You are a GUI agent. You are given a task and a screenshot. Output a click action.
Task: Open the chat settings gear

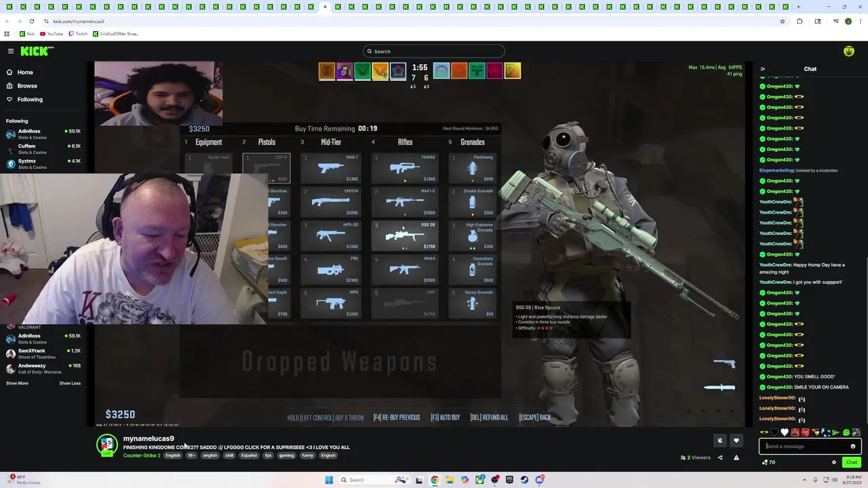(834, 462)
